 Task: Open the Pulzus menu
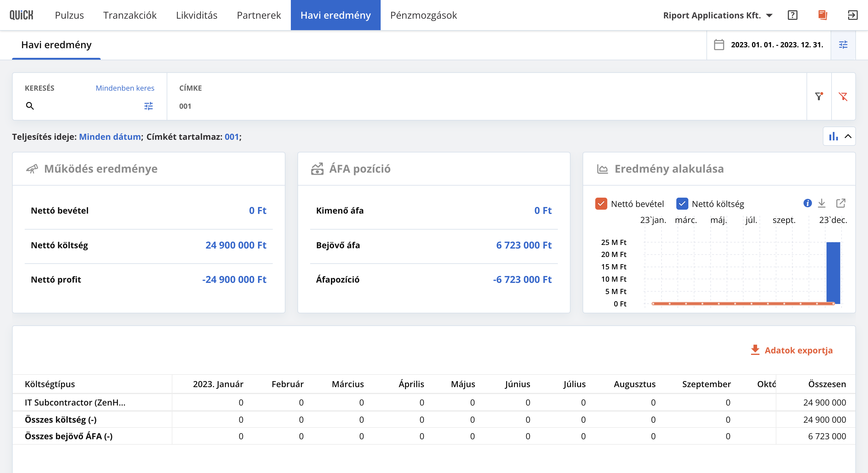(x=69, y=15)
